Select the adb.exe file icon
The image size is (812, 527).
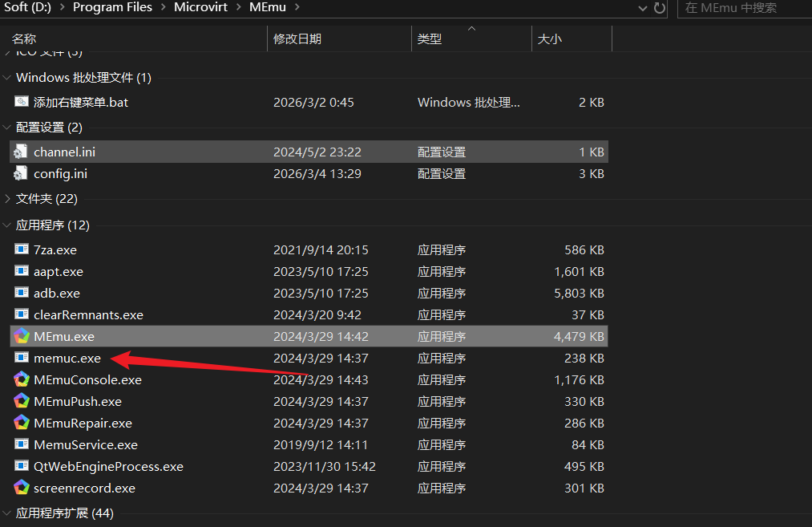[22, 293]
